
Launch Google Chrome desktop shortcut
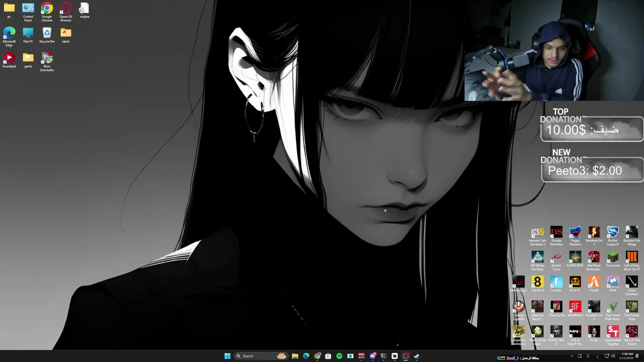47,12
